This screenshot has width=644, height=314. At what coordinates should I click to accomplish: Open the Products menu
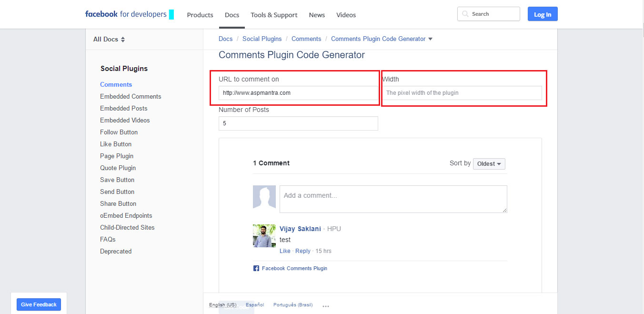pos(200,15)
